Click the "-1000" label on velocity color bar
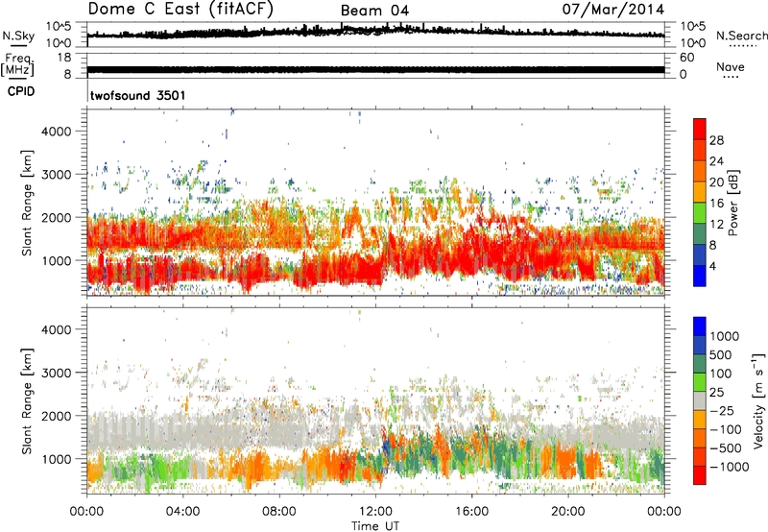The image size is (768, 532). coord(729,467)
